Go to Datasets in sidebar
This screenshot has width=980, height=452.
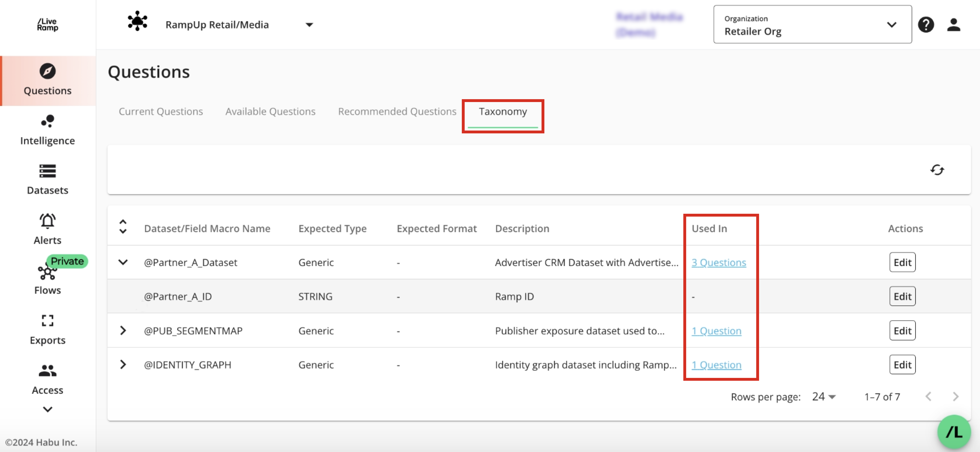48,179
